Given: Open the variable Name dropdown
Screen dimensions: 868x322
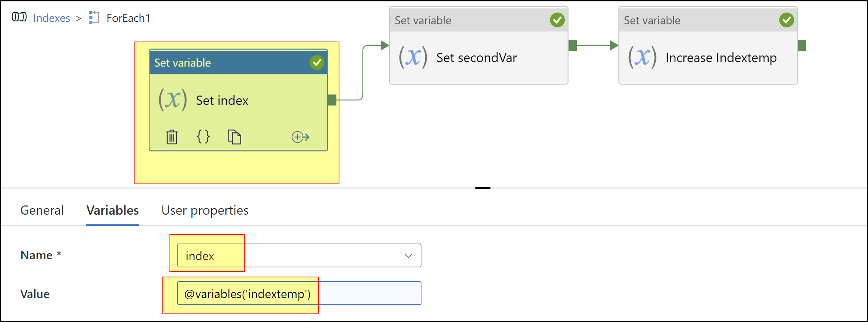Looking at the screenshot, I should (408, 255).
